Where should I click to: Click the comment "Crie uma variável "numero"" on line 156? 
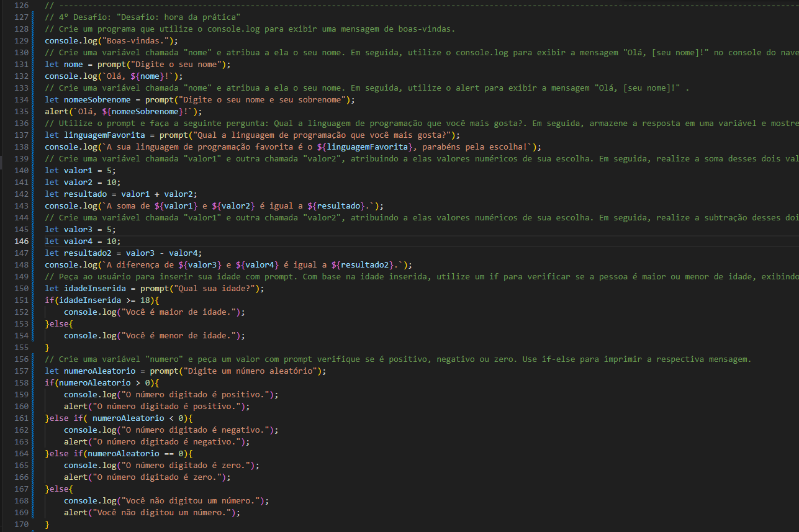tap(398, 359)
